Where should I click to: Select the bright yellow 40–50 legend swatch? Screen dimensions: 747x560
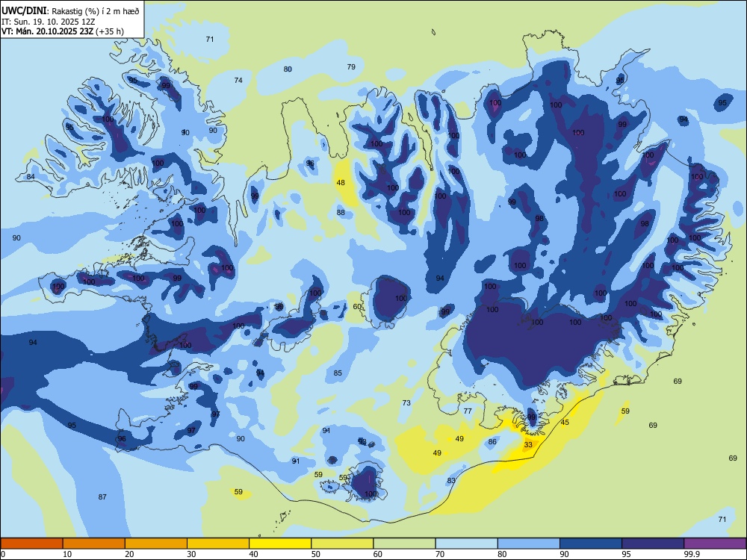(x=280, y=544)
